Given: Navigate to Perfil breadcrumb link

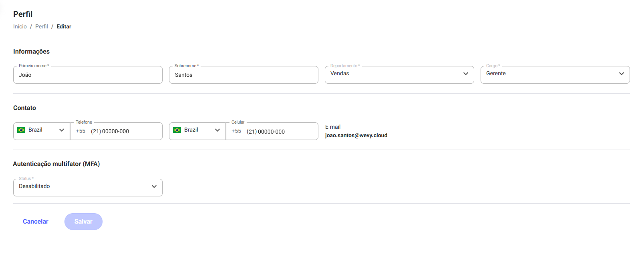Looking at the screenshot, I should click(42, 26).
